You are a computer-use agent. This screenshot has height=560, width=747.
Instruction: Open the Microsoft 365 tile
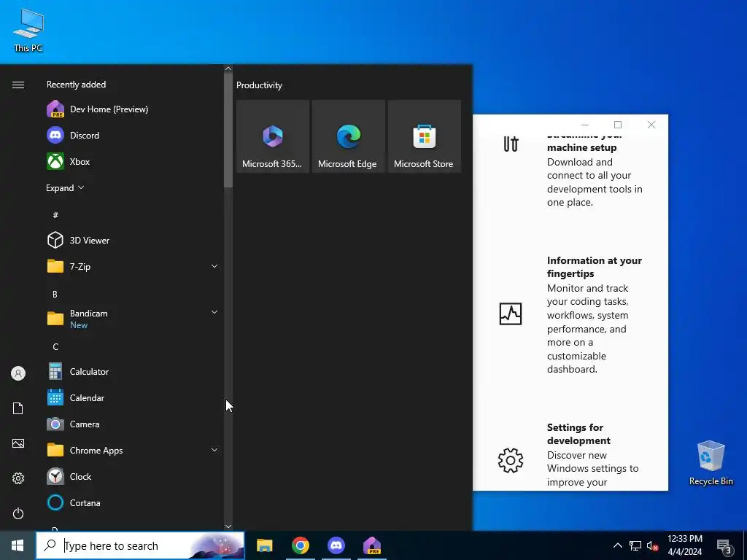point(273,136)
